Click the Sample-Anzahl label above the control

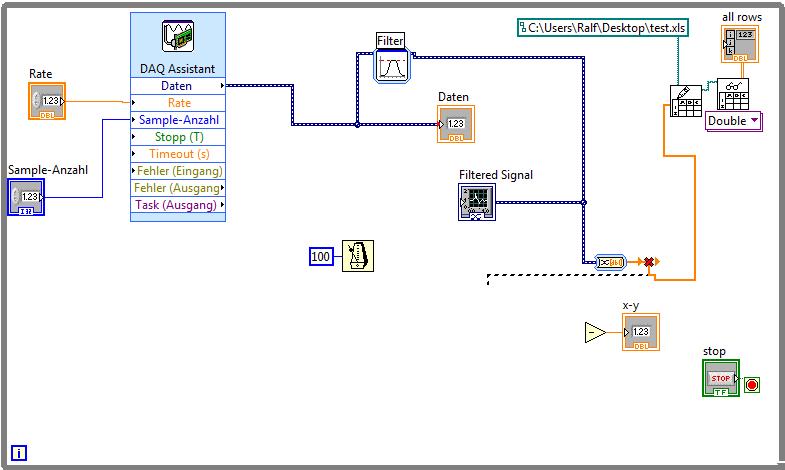(x=48, y=170)
